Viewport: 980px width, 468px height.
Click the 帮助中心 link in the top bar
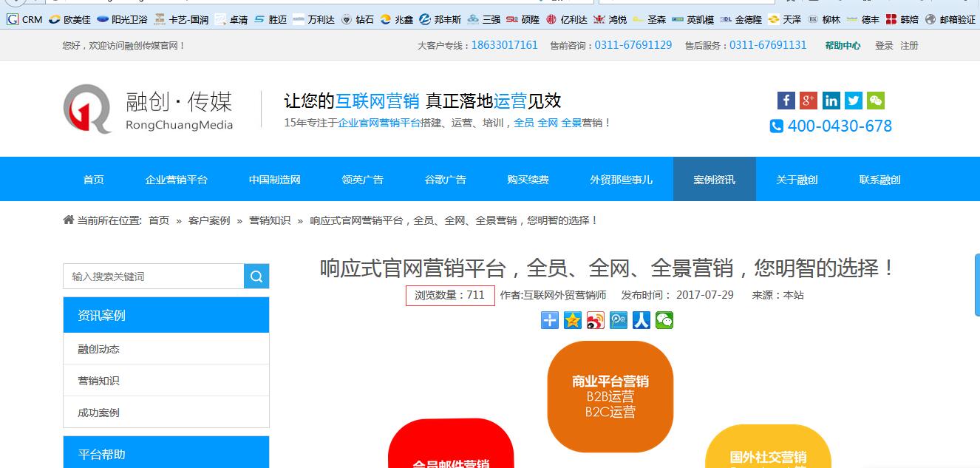(x=843, y=46)
